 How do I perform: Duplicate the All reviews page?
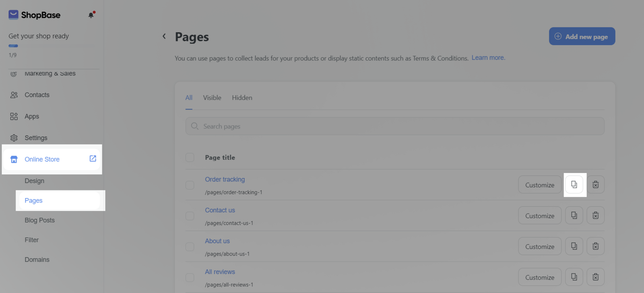point(574,277)
